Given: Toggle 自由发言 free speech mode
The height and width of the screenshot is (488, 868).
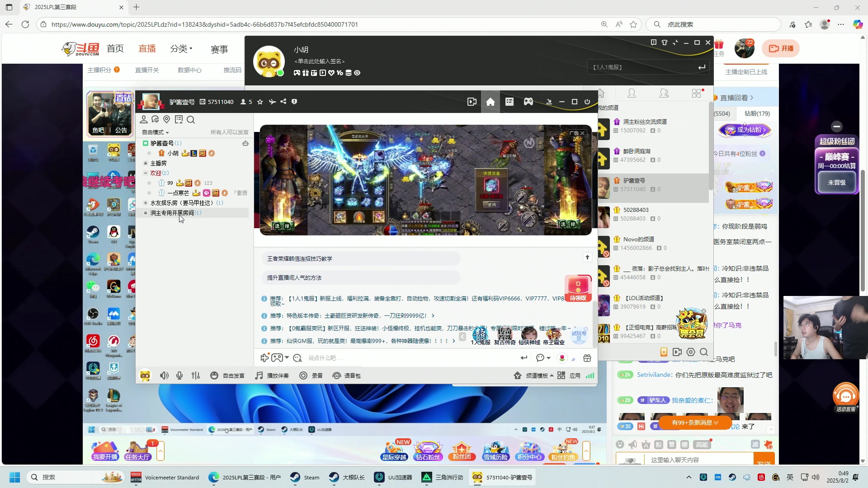Looking at the screenshot, I should tap(227, 376).
